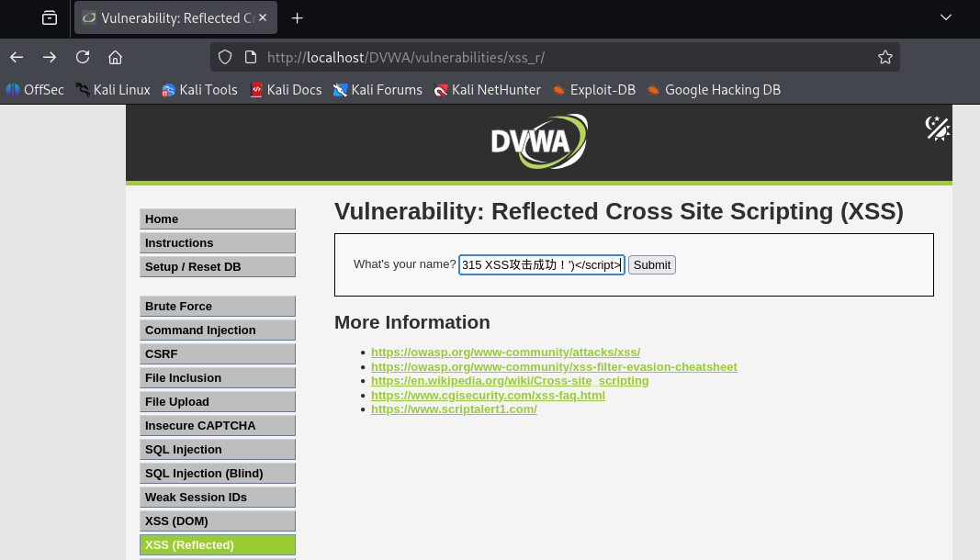
Task: Open the Home menu item
Action: pyautogui.click(x=218, y=219)
